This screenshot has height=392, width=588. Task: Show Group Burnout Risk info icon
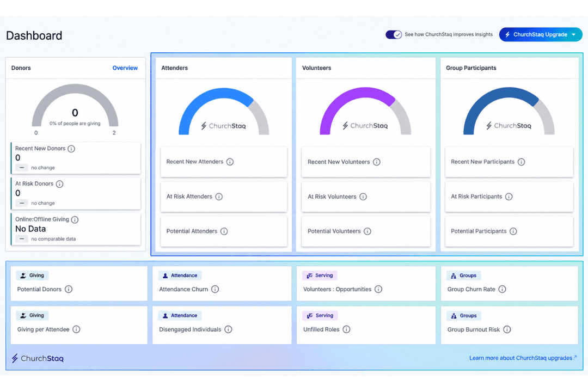click(507, 329)
